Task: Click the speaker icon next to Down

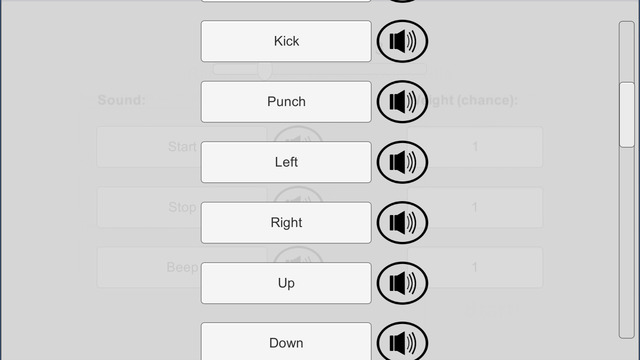Action: click(x=402, y=341)
